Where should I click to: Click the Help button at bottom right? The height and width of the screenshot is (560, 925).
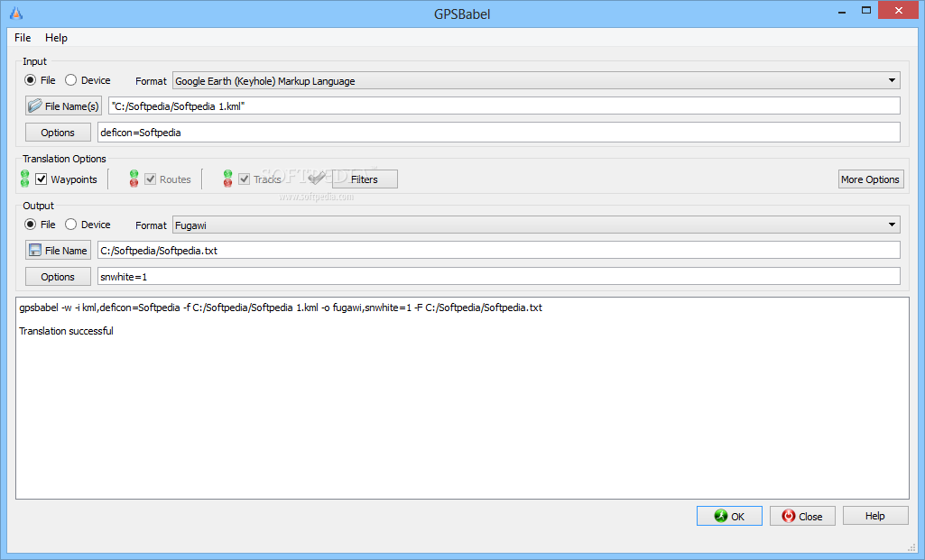point(875,516)
